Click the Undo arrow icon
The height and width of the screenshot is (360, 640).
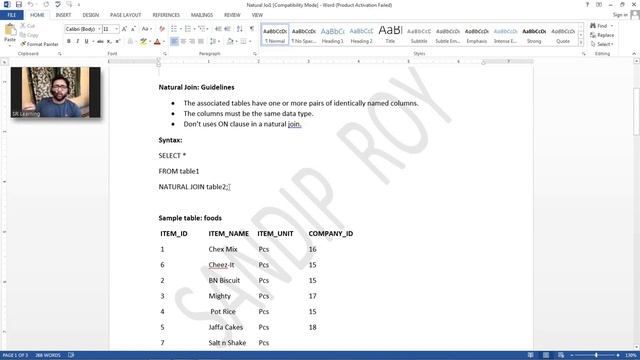31,4
